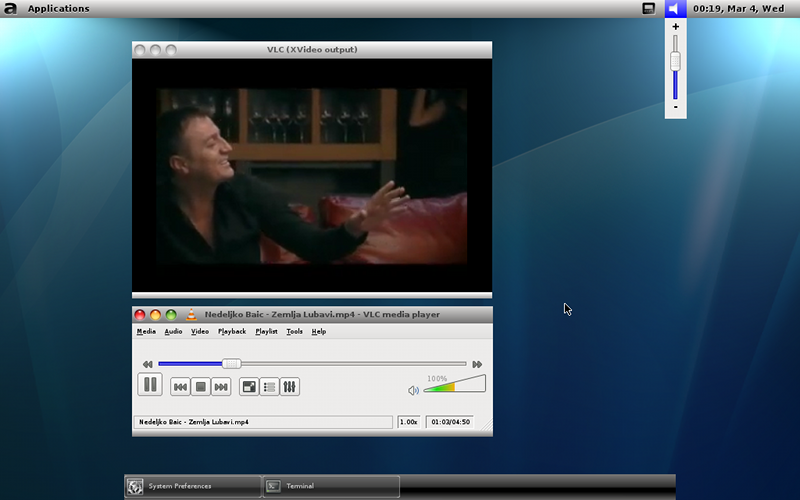Open the Playlist menu
This screenshot has width=800, height=500.
[x=266, y=332]
